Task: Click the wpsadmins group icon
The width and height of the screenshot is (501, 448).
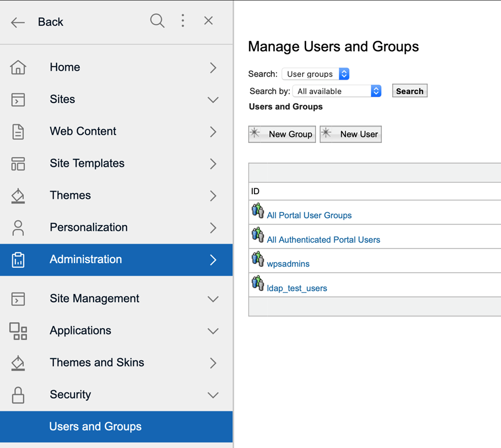Action: point(257,259)
